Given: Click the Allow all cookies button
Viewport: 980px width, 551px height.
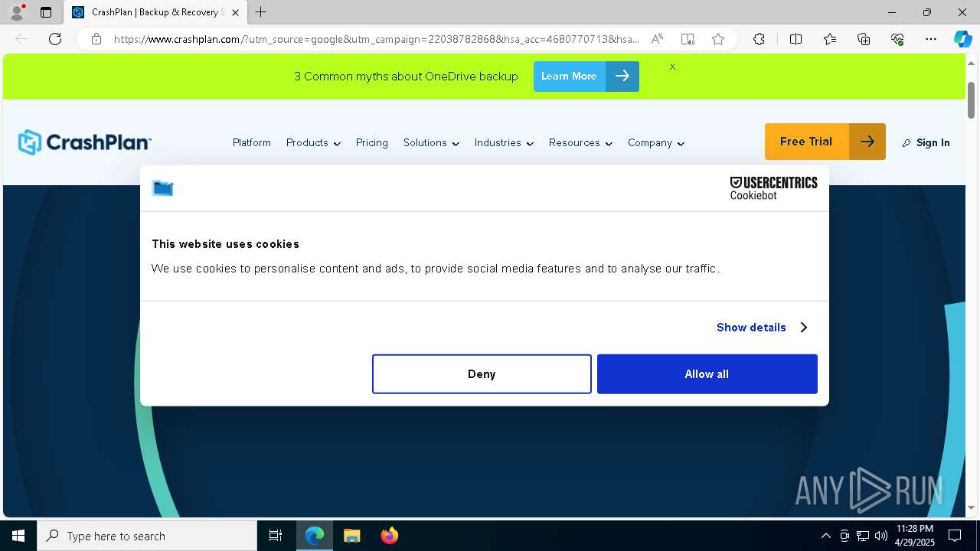Looking at the screenshot, I should [x=707, y=373].
